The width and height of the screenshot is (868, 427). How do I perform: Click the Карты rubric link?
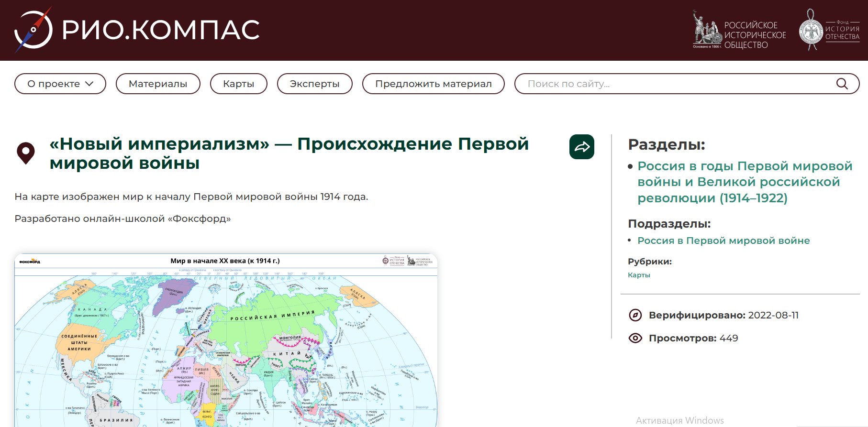pyautogui.click(x=639, y=275)
